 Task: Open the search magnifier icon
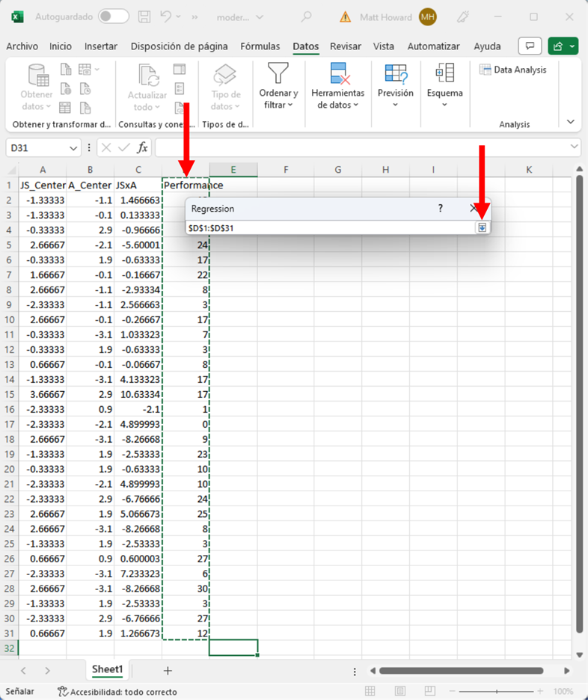tap(306, 16)
